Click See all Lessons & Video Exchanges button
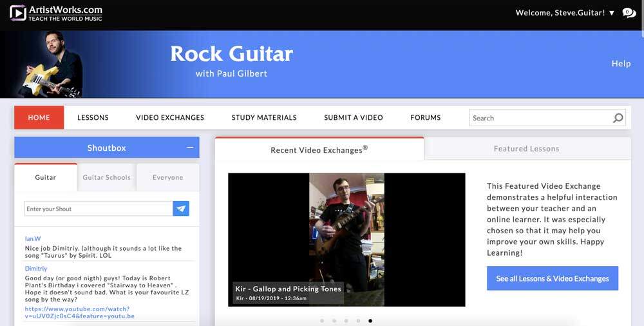Viewport: 644px width, 326px height. [553, 278]
